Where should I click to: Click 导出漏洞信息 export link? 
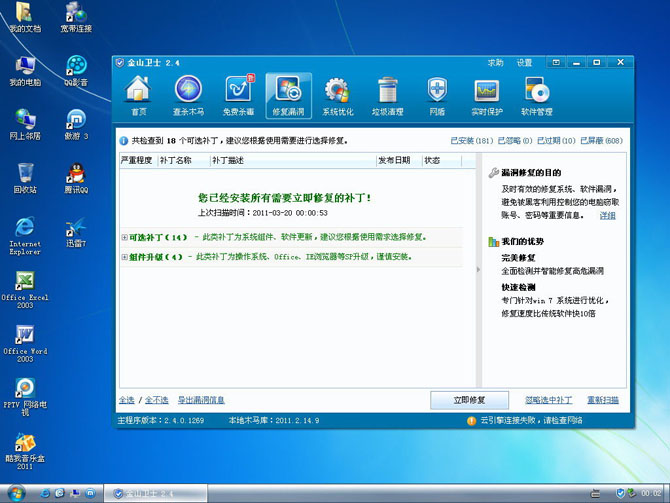click(x=201, y=400)
